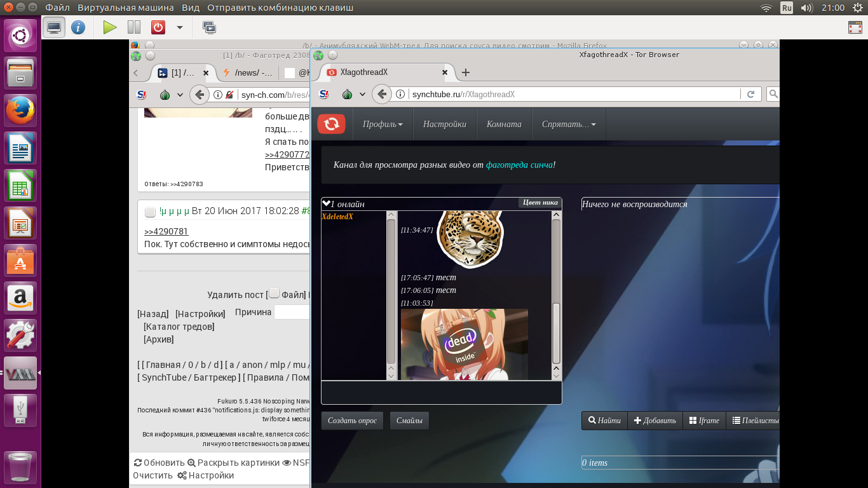Expand the power options dropdown arrow
The width and height of the screenshot is (868, 488).
point(180,27)
